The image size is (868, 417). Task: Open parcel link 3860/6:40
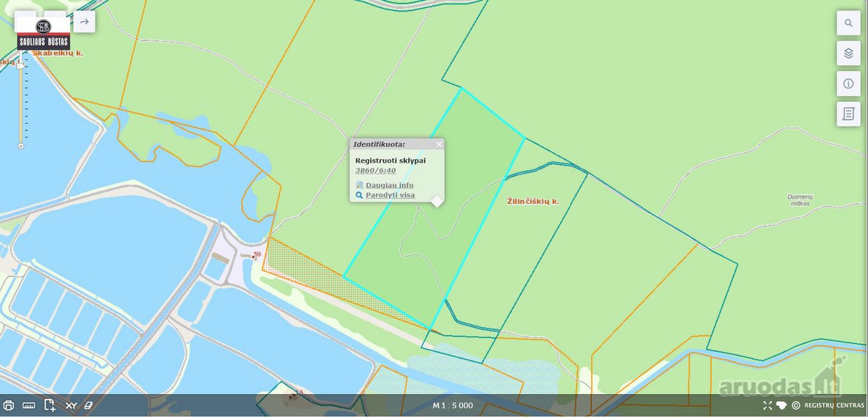375,171
